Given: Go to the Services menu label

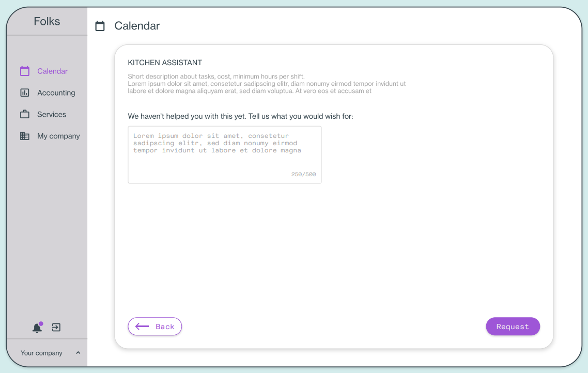Looking at the screenshot, I should (52, 114).
